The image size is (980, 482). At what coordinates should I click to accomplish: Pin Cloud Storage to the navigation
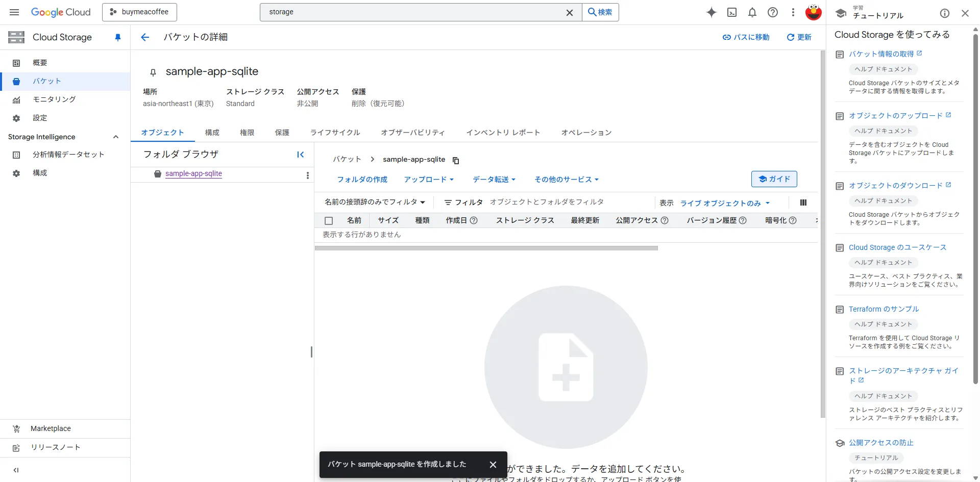[118, 37]
